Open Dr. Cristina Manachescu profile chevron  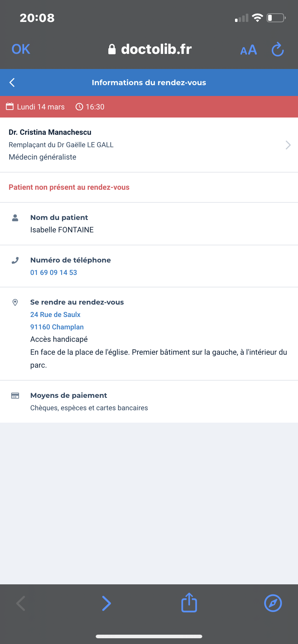click(288, 145)
